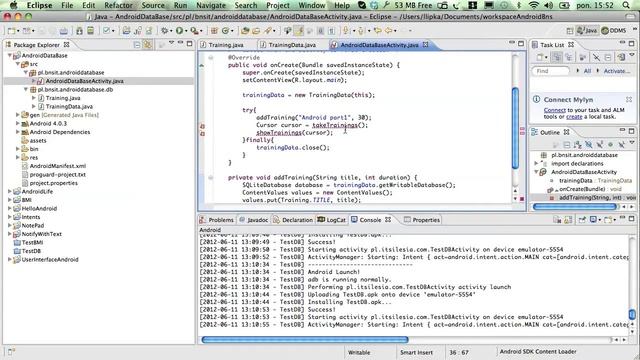Select AndroidDataBaseActivity.java in Package Explorer
The height and width of the screenshot is (360, 640).
[x=84, y=81]
